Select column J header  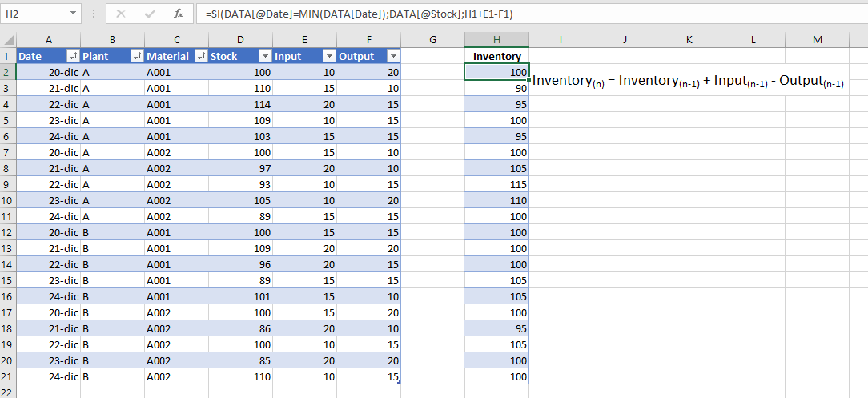pos(625,40)
